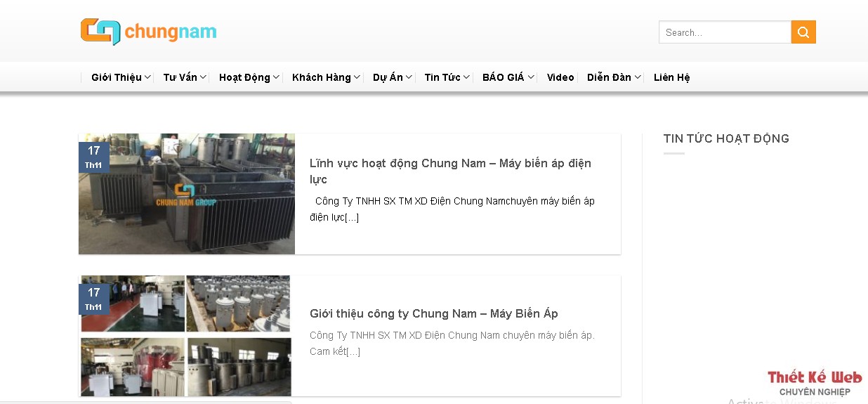This screenshot has width=868, height=404.
Task: Expand the Khách Hàng menu
Action: (x=326, y=77)
